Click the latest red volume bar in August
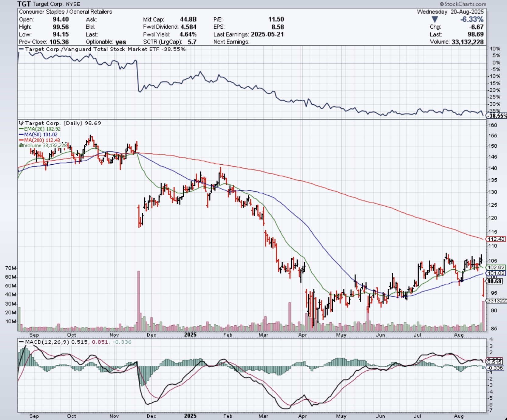The image size is (507, 420). click(483, 316)
